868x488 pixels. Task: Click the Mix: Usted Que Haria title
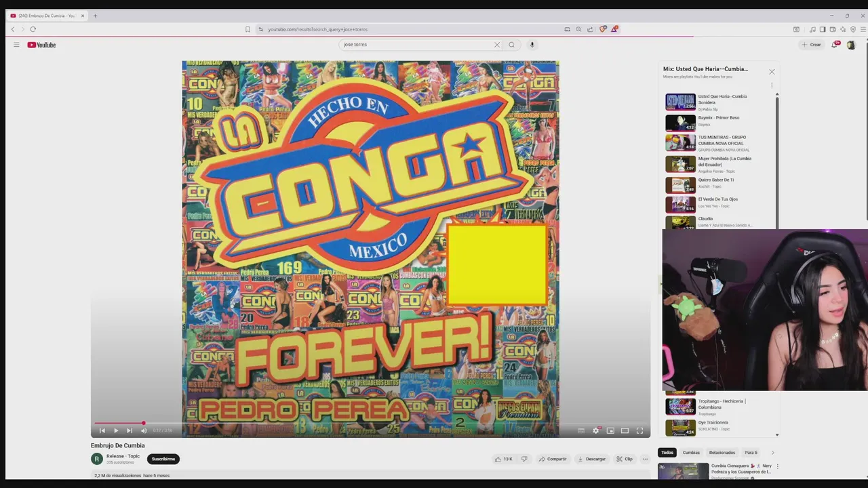click(x=705, y=69)
